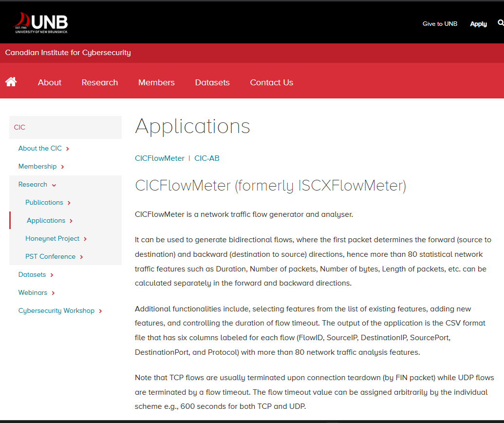Open the Research menu in red navigation bar
This screenshot has width=504, height=423.
point(100,82)
